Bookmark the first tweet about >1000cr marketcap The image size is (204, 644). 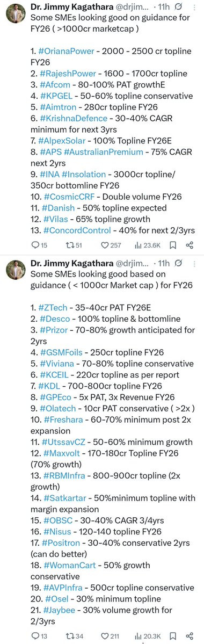point(173,245)
